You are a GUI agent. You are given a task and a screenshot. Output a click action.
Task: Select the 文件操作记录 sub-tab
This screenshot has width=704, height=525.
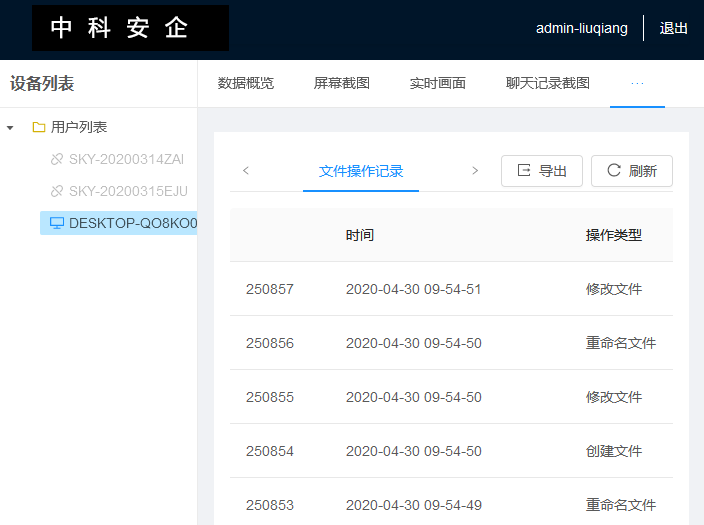tap(361, 171)
